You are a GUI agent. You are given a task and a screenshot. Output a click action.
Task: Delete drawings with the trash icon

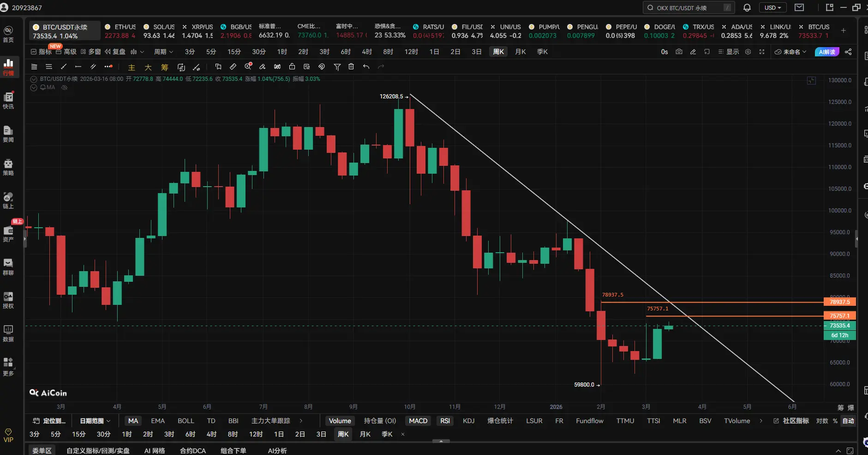(351, 67)
